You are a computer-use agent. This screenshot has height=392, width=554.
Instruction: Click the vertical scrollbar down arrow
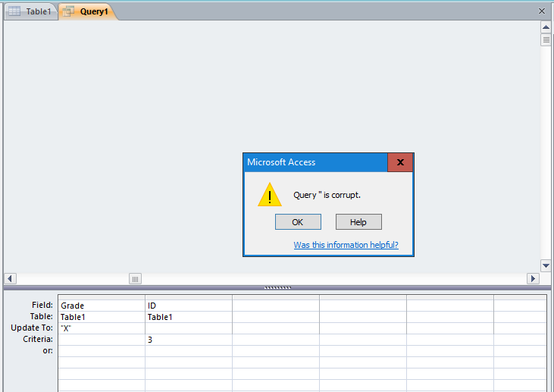coord(546,265)
